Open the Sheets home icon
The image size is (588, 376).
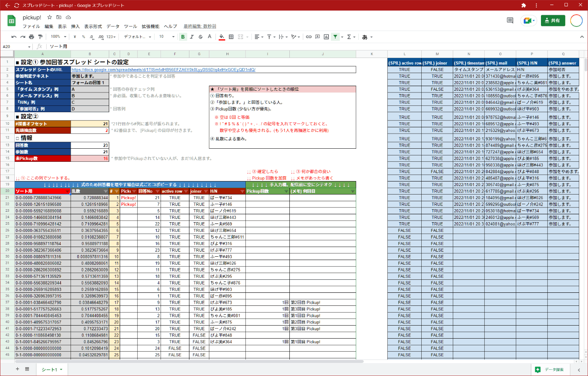click(12, 21)
